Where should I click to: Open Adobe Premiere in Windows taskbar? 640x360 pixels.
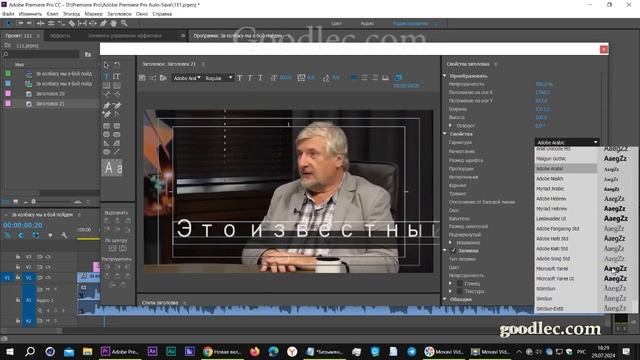[x=120, y=351]
